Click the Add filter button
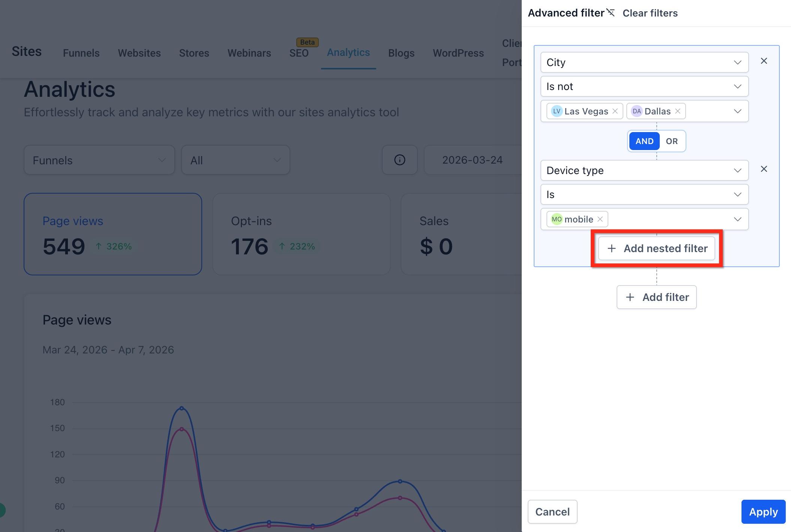This screenshot has width=791, height=532. tap(656, 297)
